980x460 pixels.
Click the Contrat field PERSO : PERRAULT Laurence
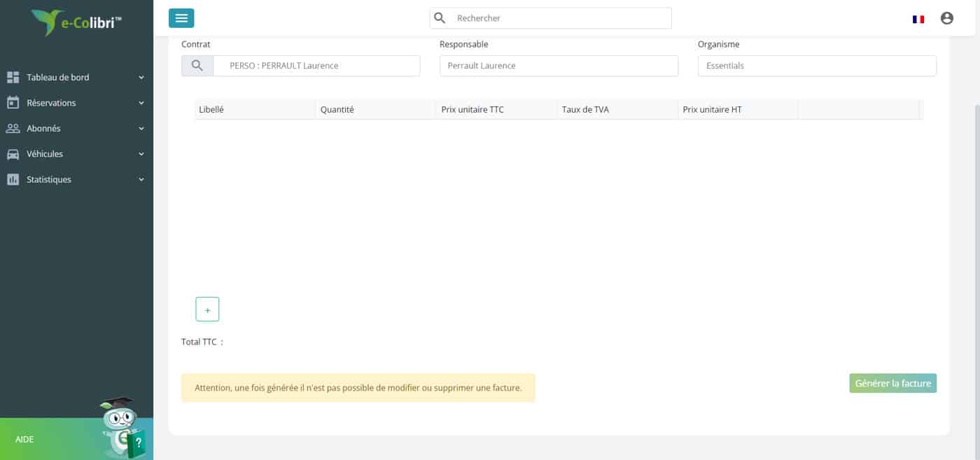(316, 66)
